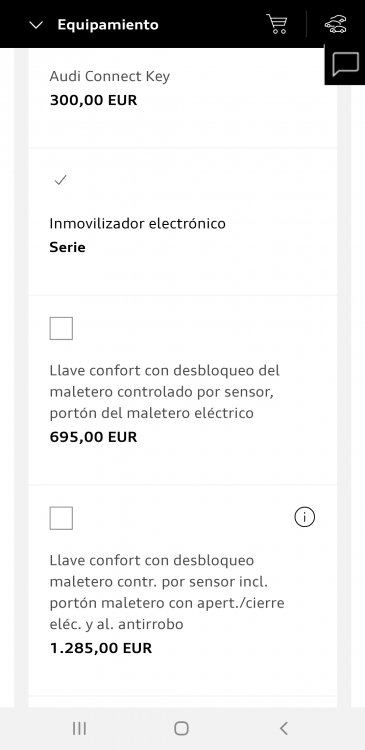Click the Inmovilizador electrónico checkmark
Image resolution: width=365 pixels, height=750 pixels.
61,180
